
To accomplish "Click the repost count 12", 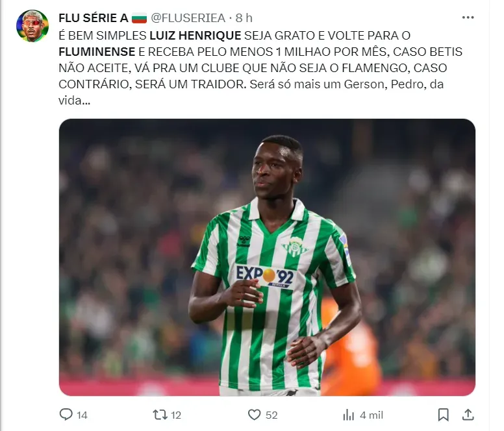I will tap(176, 415).
